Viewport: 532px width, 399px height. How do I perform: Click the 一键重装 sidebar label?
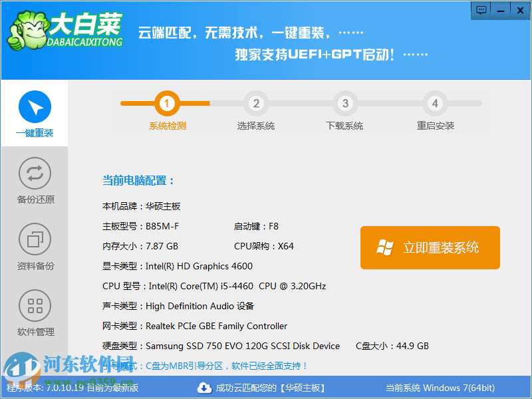coord(35,132)
